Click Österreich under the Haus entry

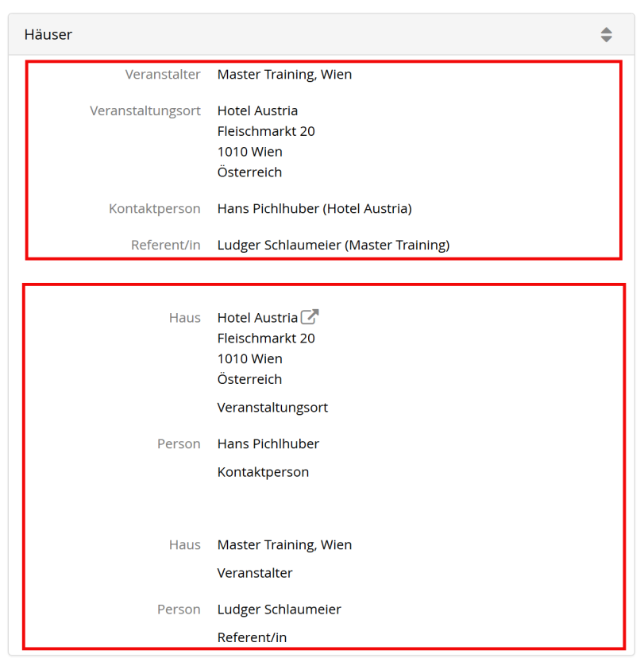249,379
